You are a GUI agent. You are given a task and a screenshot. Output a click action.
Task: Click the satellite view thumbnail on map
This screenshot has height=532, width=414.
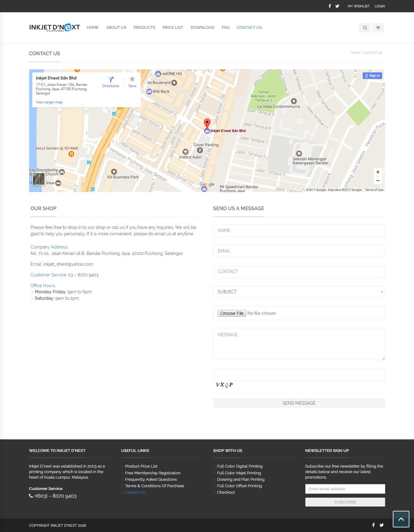pyautogui.click(x=39, y=179)
